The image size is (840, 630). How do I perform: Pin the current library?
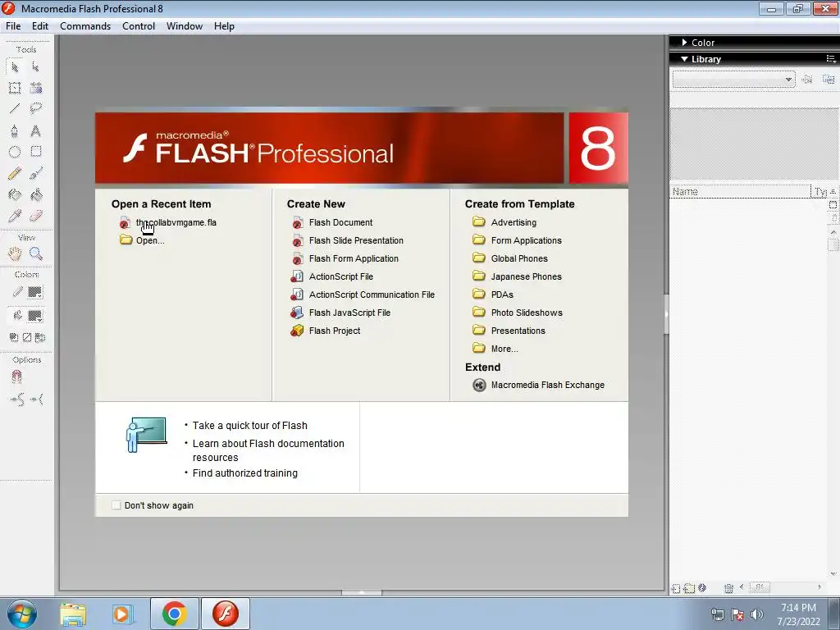tap(807, 80)
